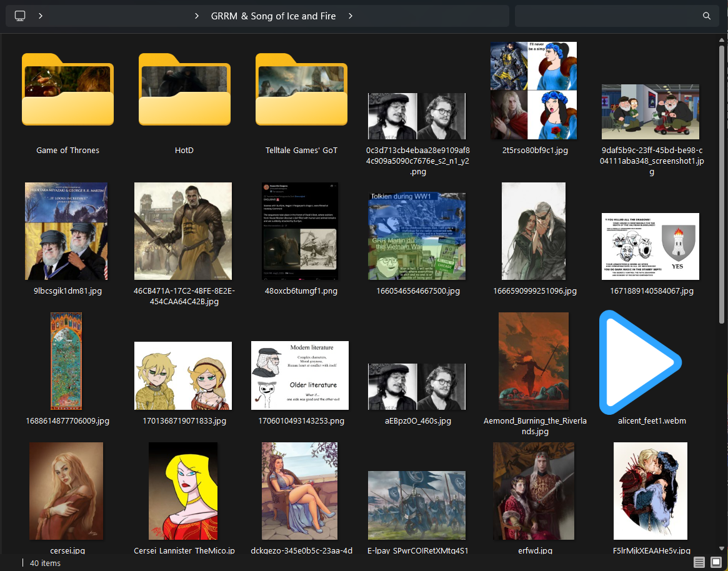
Task: Switch to details view icon in status bar
Action: pyautogui.click(x=699, y=563)
